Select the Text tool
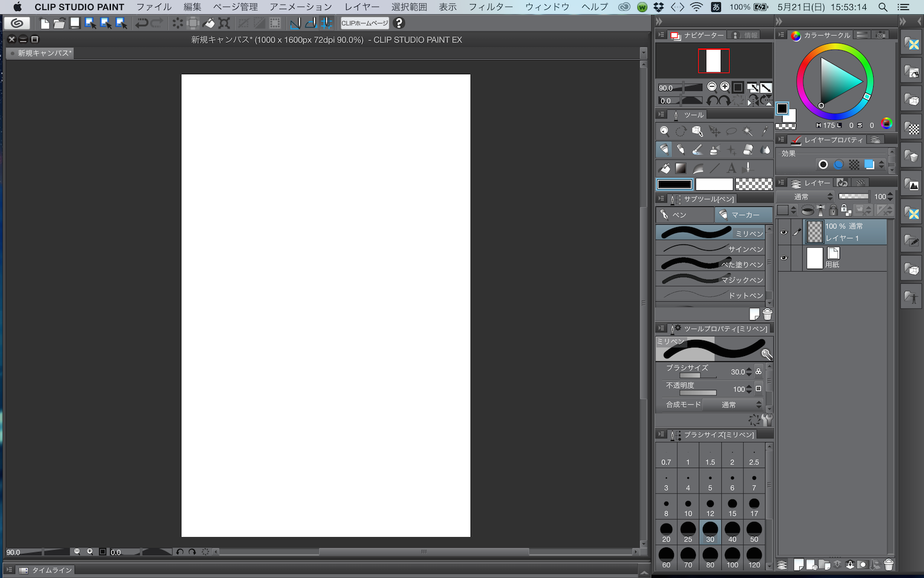The width and height of the screenshot is (924, 578). 732,168
